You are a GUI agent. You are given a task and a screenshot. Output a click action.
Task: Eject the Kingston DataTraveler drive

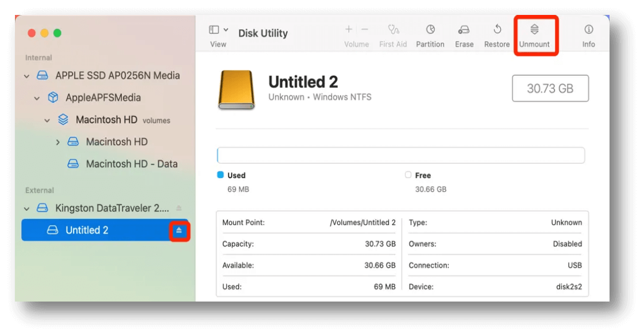coord(179,208)
